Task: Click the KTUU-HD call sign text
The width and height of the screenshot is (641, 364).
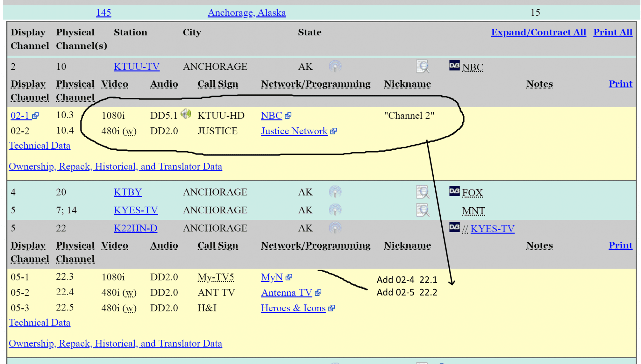Action: point(221,116)
